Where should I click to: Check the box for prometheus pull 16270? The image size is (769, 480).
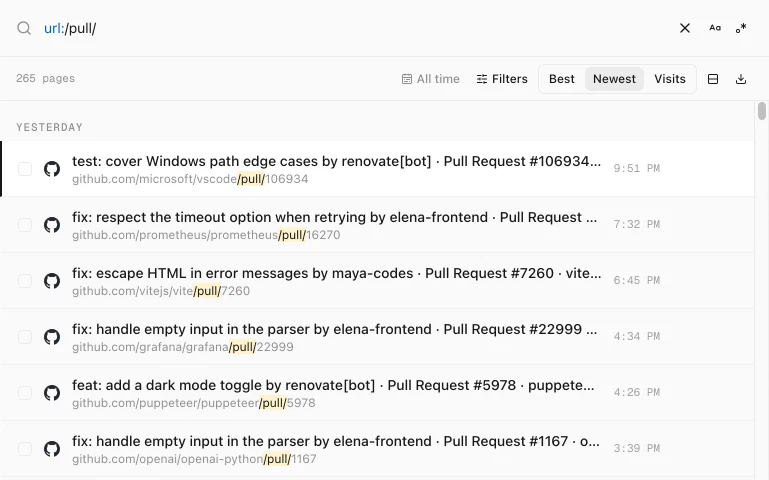point(25,225)
